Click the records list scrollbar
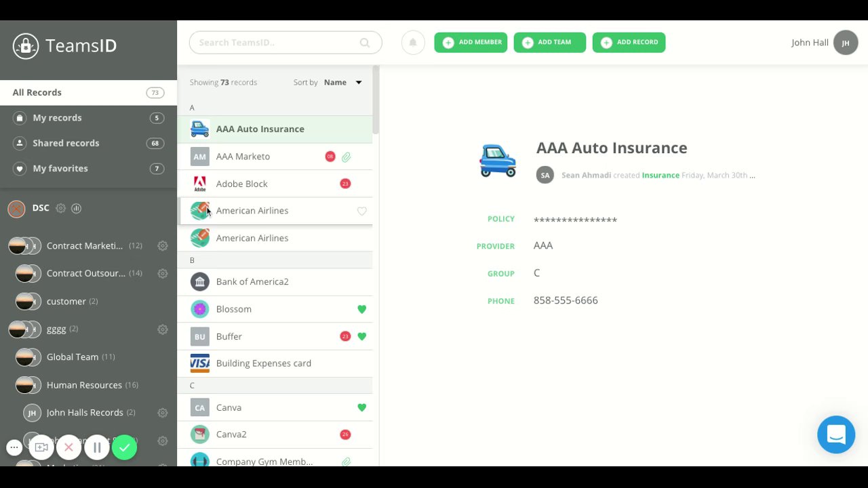 [x=376, y=100]
